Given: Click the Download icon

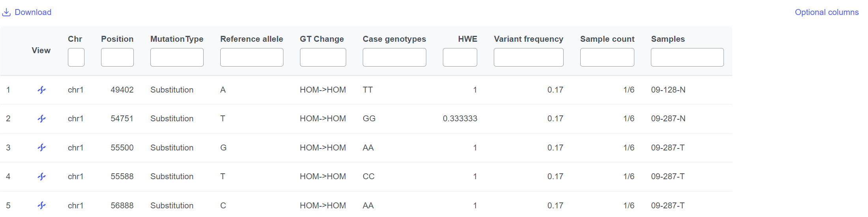Looking at the screenshot, I should click(6, 13).
